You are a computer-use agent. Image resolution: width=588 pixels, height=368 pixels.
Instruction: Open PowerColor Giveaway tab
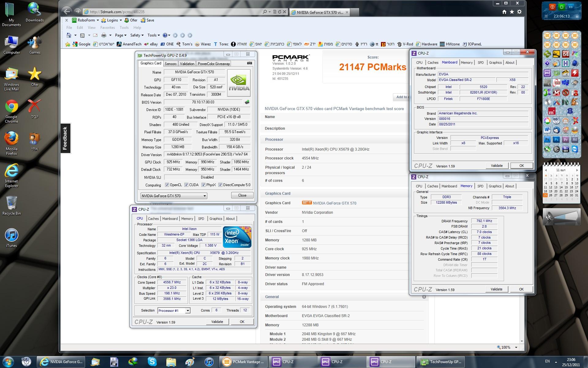[213, 63]
